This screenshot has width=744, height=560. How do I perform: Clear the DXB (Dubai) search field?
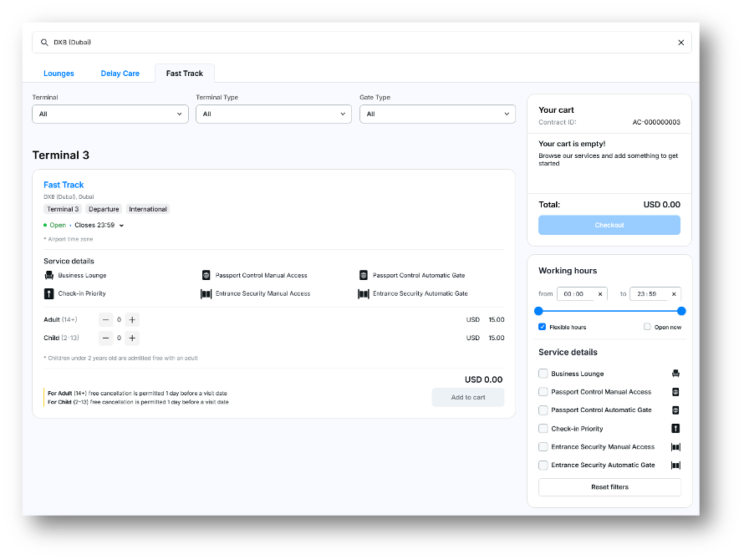680,43
